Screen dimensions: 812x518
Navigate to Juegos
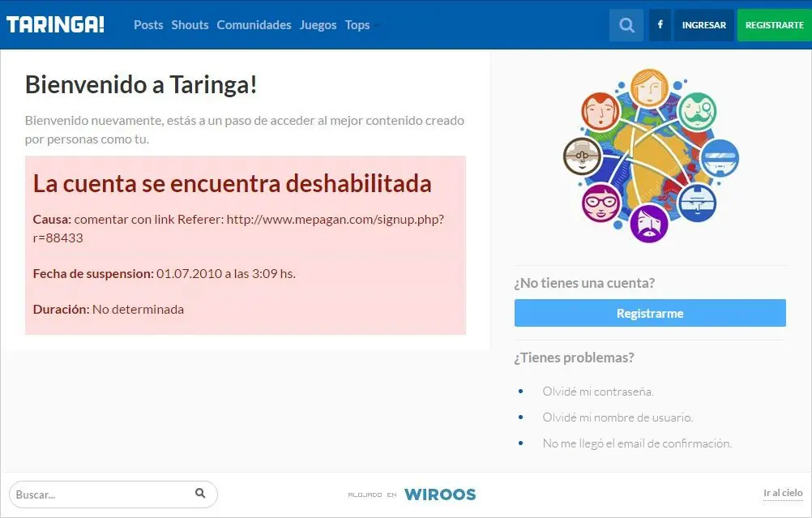pyautogui.click(x=318, y=25)
